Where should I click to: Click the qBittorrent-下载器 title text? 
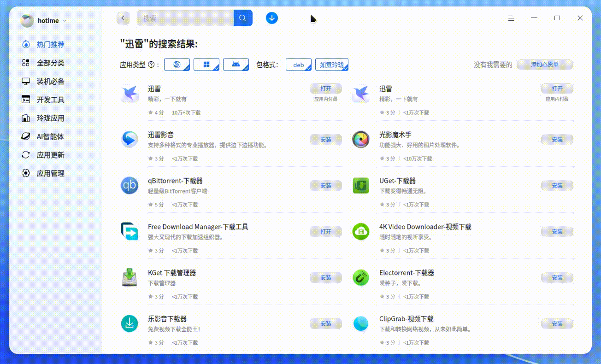(x=175, y=181)
